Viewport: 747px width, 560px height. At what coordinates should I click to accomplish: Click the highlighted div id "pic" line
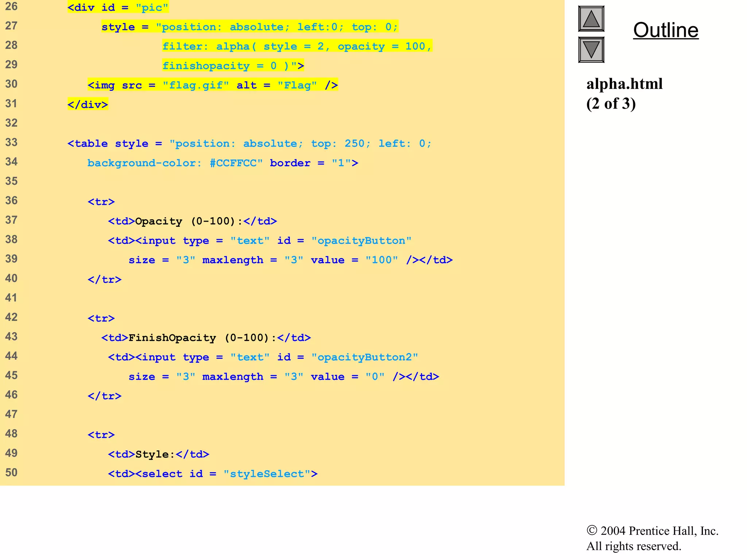pyautogui.click(x=118, y=8)
